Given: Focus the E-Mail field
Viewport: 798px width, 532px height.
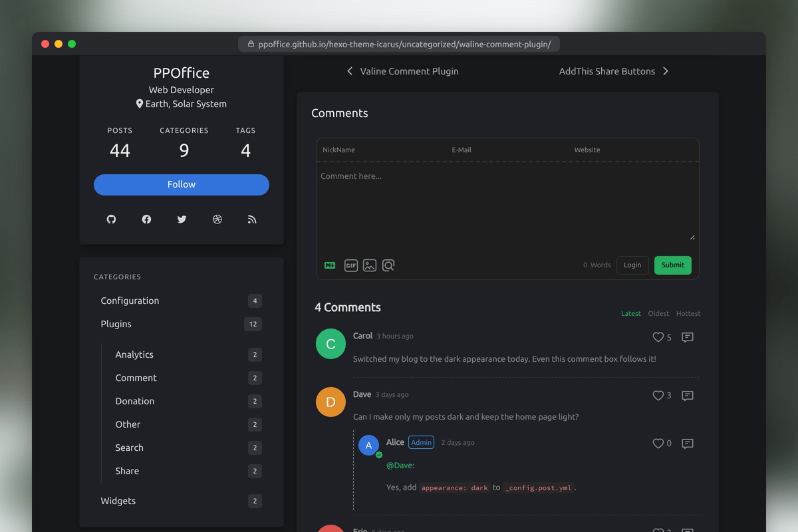Looking at the screenshot, I should (x=508, y=150).
